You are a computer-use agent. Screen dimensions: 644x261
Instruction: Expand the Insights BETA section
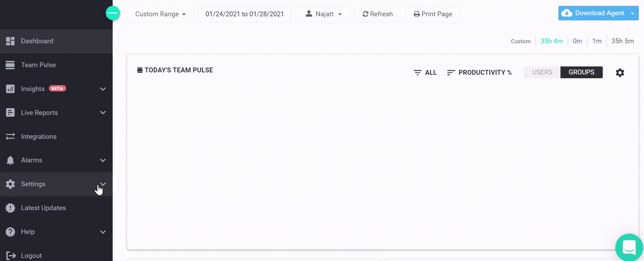pyautogui.click(x=56, y=89)
